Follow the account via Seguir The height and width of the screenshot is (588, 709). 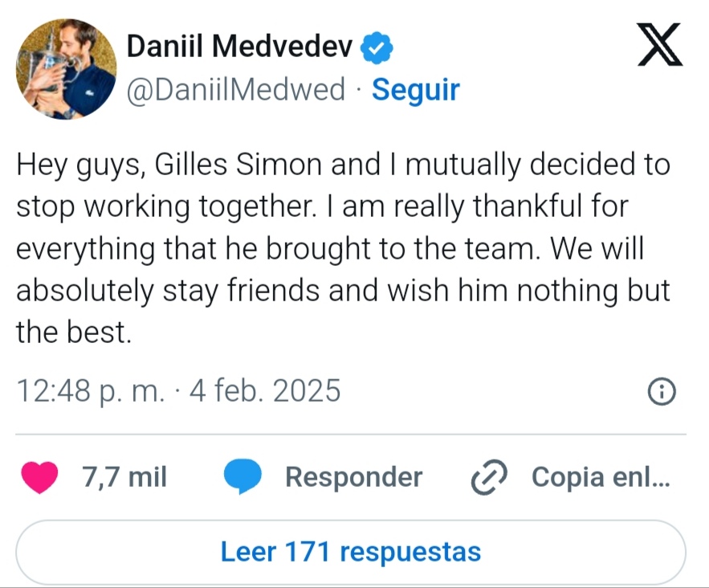click(x=416, y=89)
